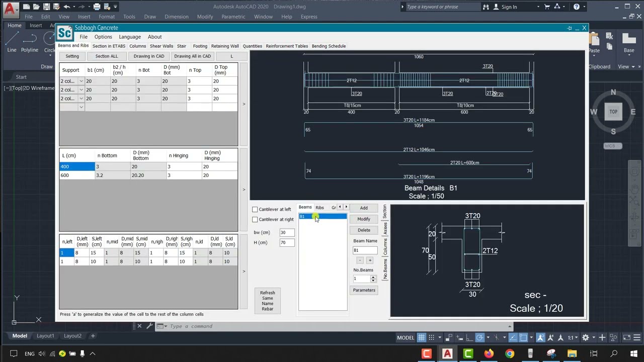Toggle polar tracking icon in status bar

click(479, 337)
